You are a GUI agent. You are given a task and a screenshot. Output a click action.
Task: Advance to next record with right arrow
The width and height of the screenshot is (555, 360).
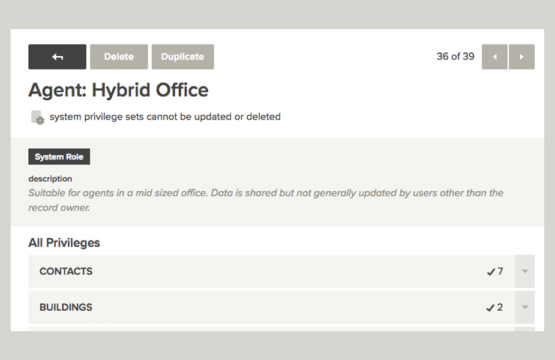click(522, 57)
